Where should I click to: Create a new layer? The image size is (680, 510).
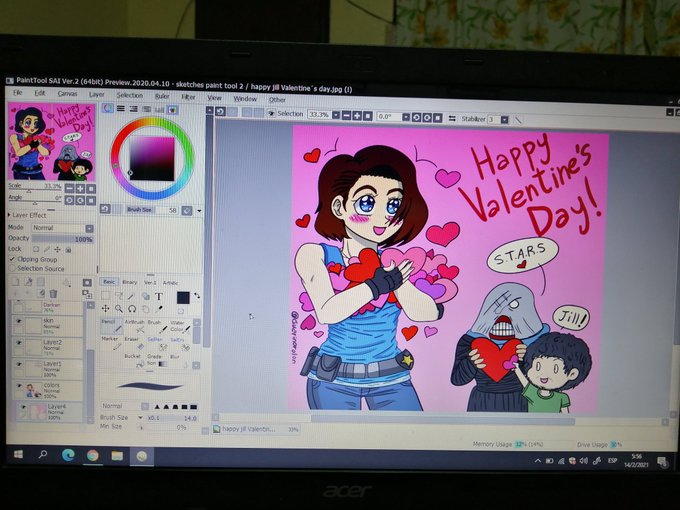tap(16, 282)
